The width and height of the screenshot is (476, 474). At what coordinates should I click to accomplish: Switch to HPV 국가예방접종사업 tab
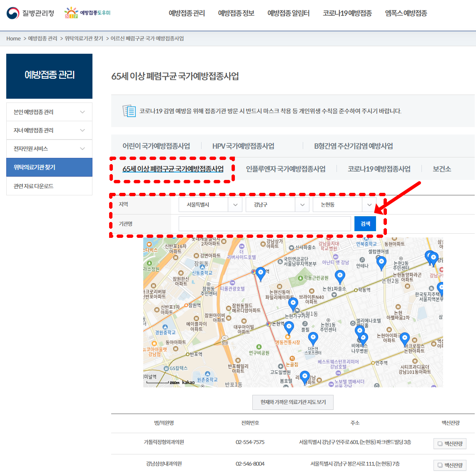243,146
